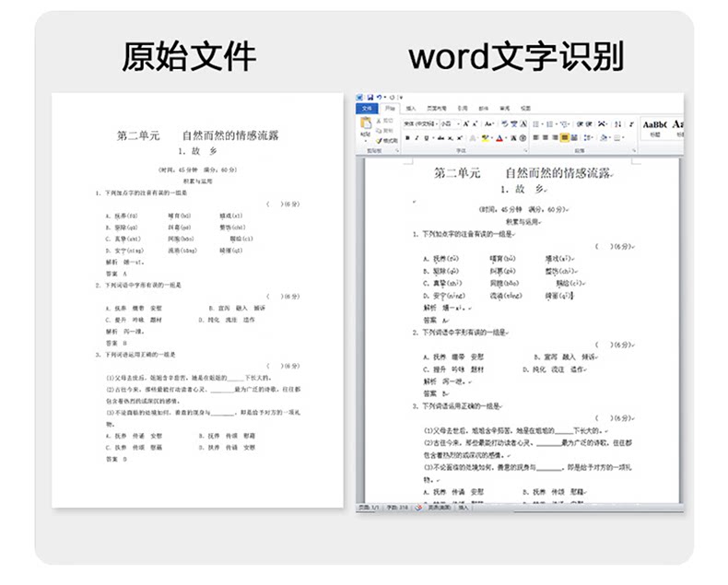Toggle justify paragraph alignment
Screen dimensions: 728x585
click(x=564, y=137)
